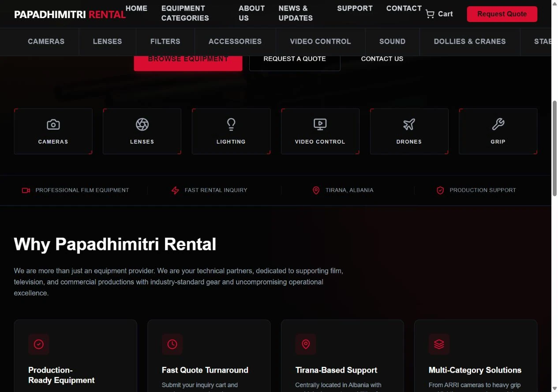
Task: Click the 'Tirana, Albania' text
Action: point(349,190)
